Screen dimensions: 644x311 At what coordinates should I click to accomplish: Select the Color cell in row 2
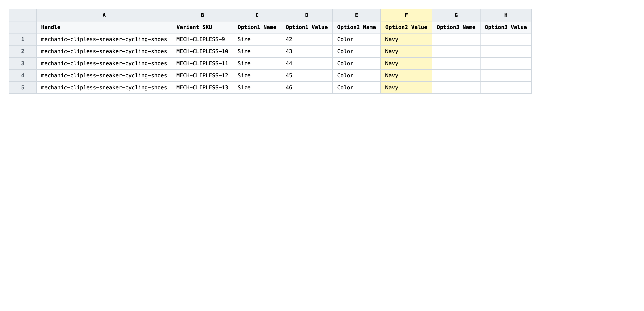pyautogui.click(x=356, y=51)
